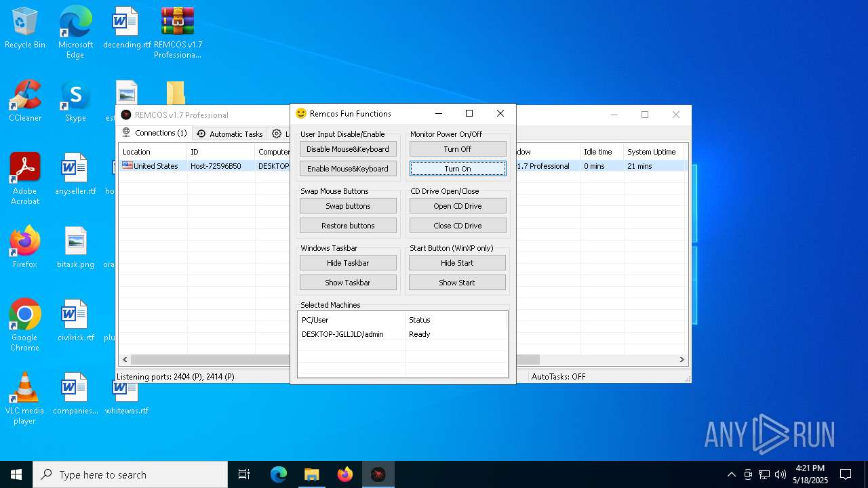Open the Recycle Bin desktop icon
Image resolution: width=868 pixels, height=488 pixels.
tap(25, 28)
